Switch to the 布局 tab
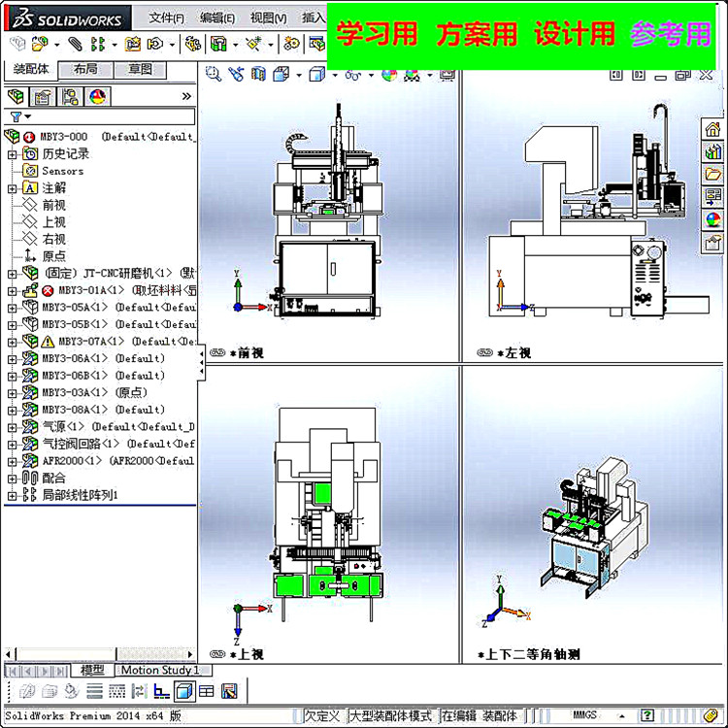Screen dimensions: 728x728 pos(85,70)
